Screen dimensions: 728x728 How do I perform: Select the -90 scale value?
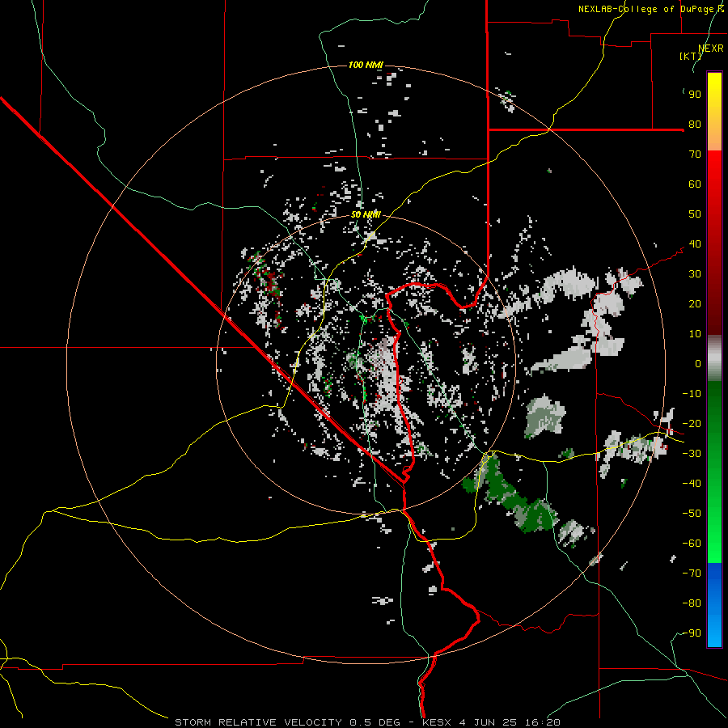click(692, 633)
